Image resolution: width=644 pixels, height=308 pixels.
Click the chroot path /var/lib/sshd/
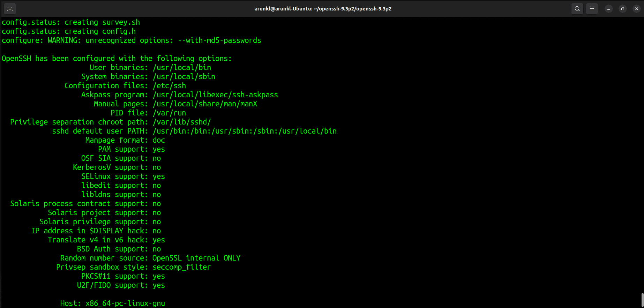182,122
